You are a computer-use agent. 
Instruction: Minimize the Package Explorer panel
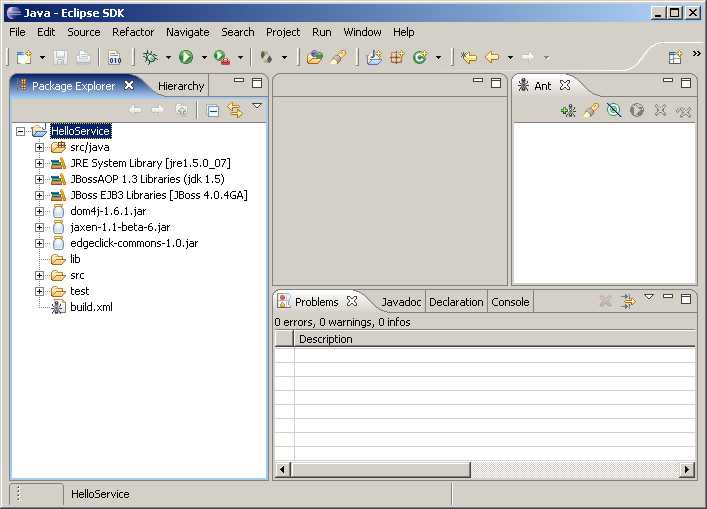[x=239, y=80]
